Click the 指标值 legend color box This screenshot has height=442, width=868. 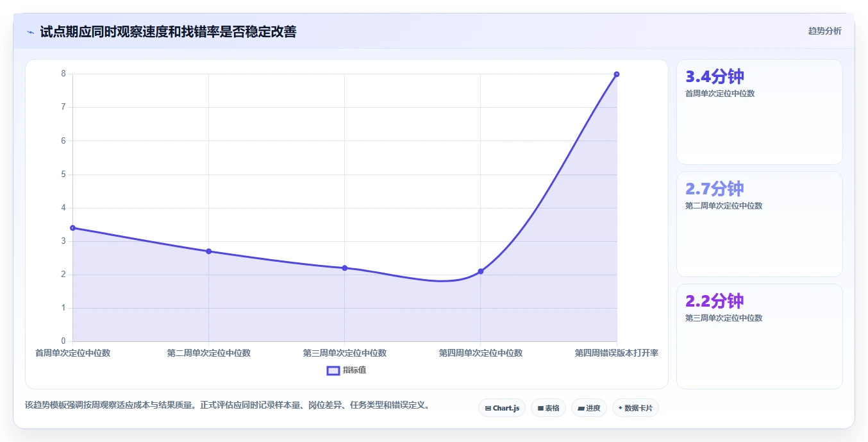[333, 370]
